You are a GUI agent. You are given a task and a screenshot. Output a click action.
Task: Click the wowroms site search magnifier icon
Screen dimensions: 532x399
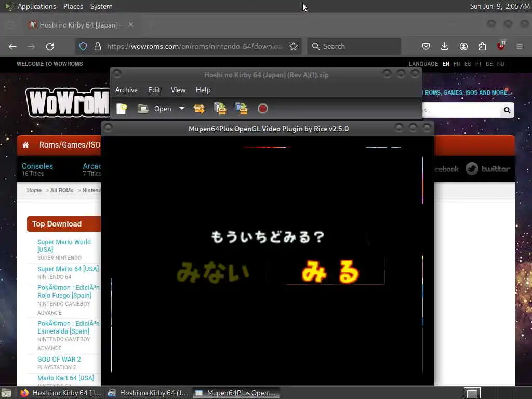(x=507, y=110)
